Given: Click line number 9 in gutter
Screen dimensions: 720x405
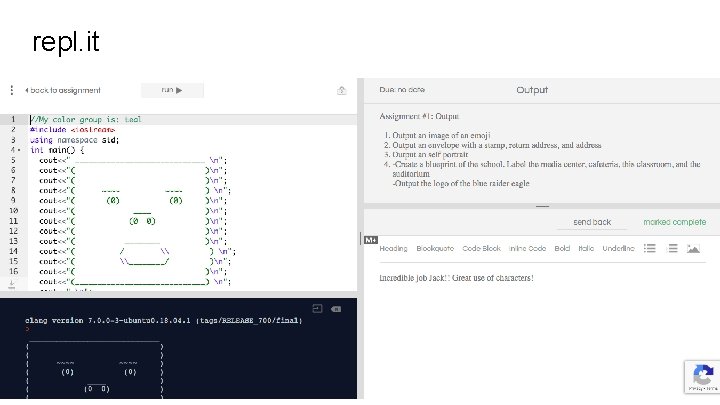Looking at the screenshot, I should (x=13, y=200).
